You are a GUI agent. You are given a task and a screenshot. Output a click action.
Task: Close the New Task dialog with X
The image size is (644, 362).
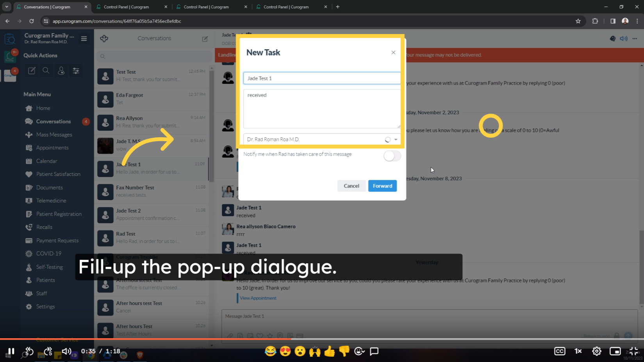point(393,53)
